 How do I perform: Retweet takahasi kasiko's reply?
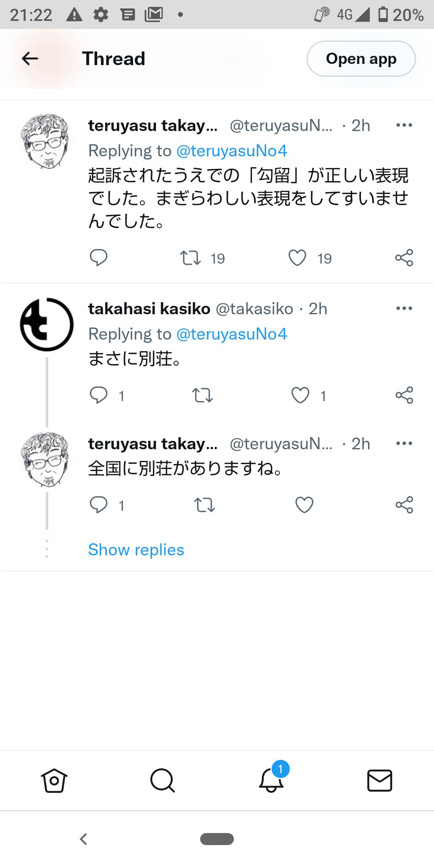click(x=203, y=395)
